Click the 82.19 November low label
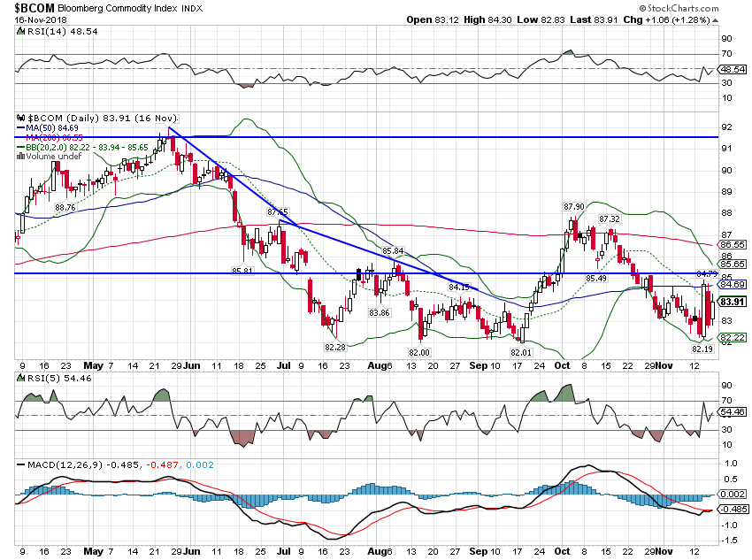 [x=702, y=349]
